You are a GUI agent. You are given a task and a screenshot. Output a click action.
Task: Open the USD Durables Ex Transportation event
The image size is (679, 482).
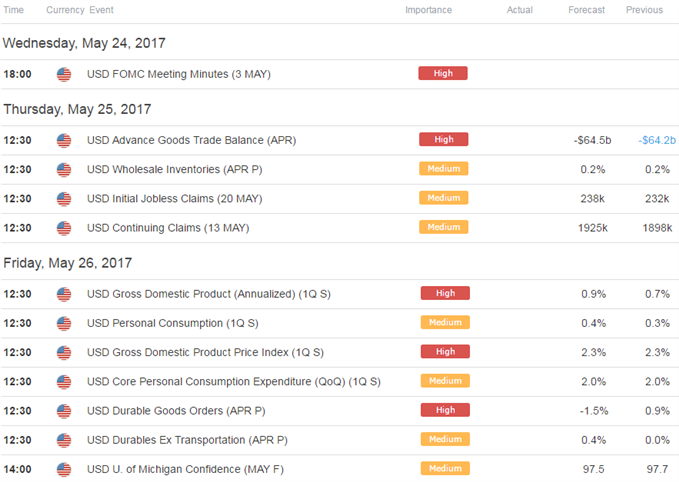point(187,440)
